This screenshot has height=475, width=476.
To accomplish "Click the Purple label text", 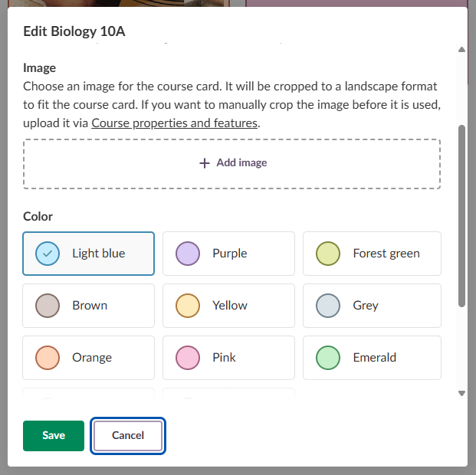I will (230, 254).
